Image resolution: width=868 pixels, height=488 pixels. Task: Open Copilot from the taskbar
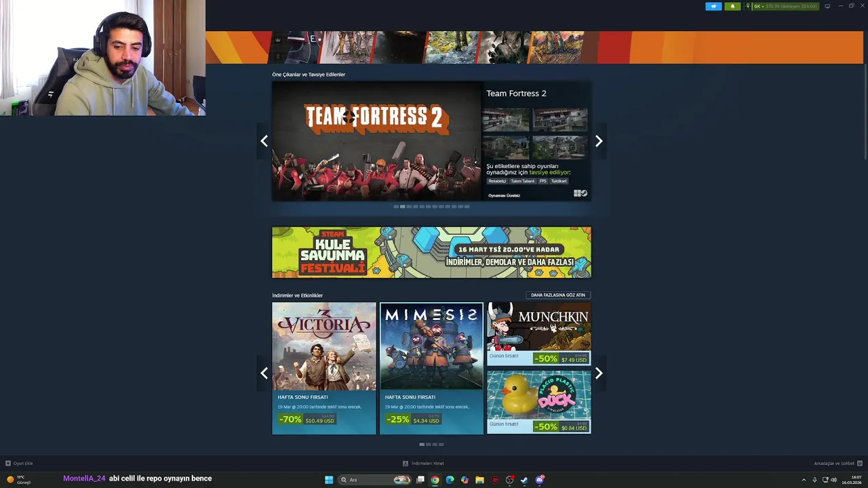click(x=465, y=480)
